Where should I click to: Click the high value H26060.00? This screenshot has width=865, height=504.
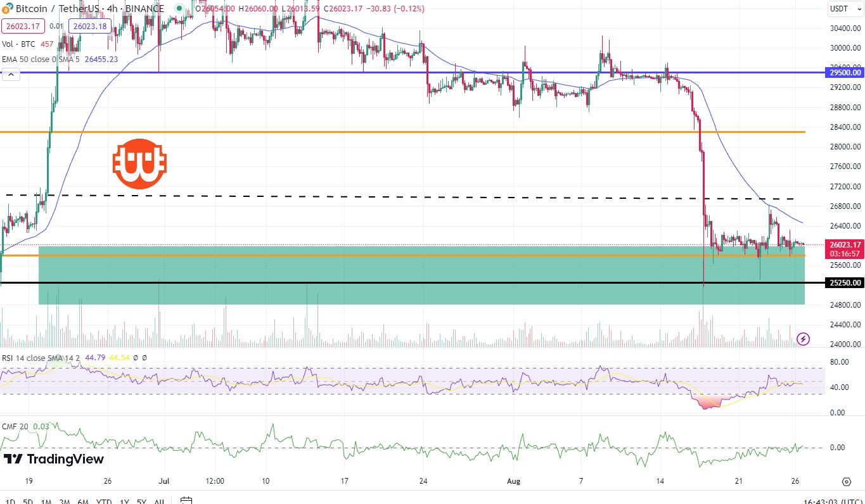coord(259,9)
